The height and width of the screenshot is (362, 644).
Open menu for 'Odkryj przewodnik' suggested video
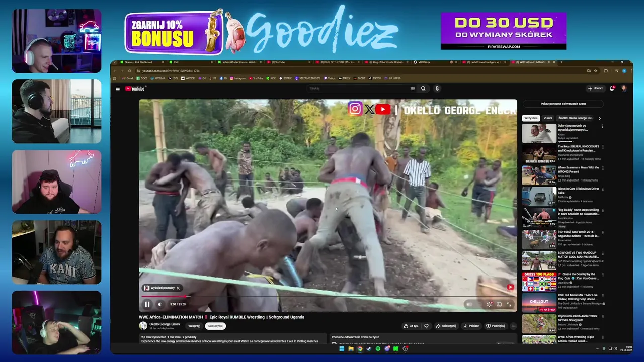pos(602,126)
